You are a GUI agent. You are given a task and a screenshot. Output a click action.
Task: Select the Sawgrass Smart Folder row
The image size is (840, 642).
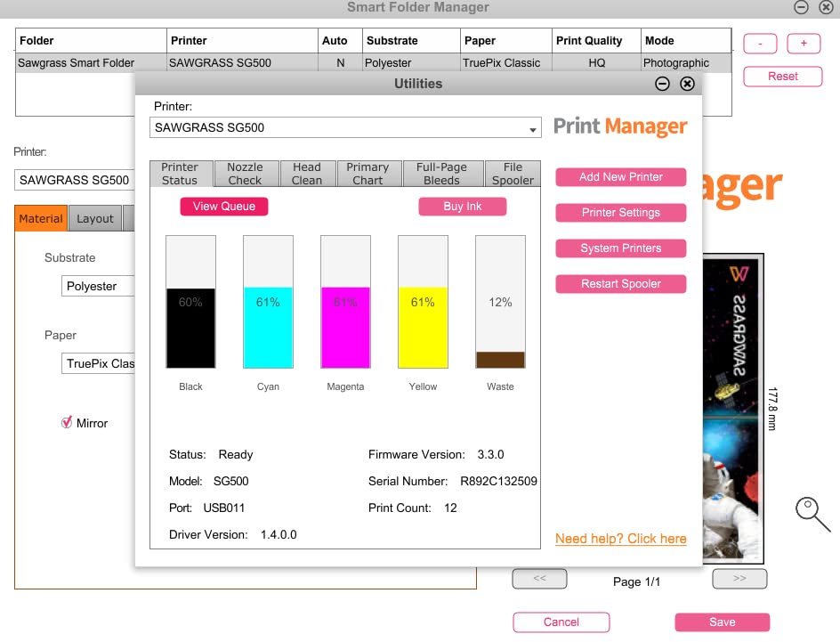374,62
